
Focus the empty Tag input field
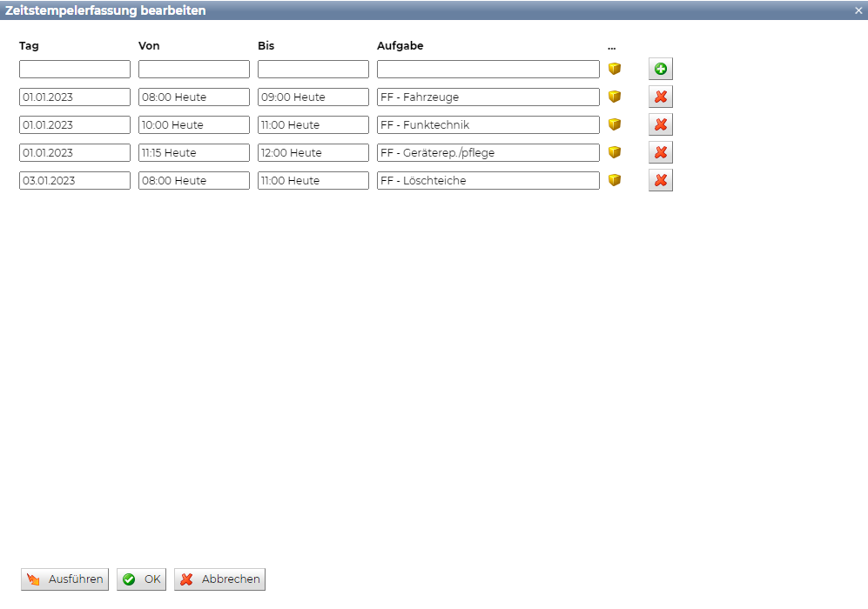pyautogui.click(x=75, y=70)
